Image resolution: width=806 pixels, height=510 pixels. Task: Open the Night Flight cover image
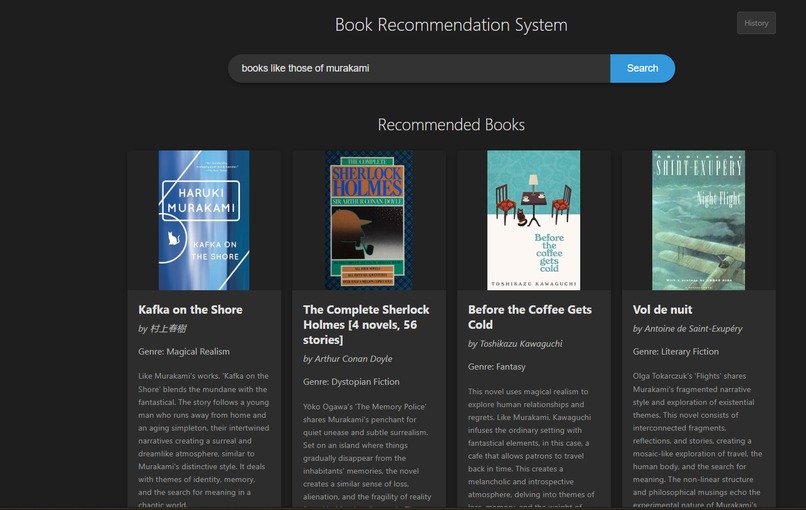point(699,220)
